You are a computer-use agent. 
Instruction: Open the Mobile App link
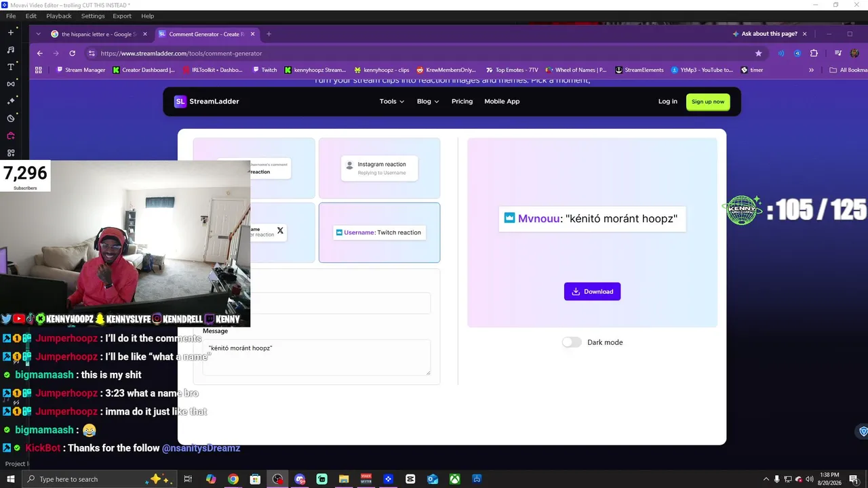coord(502,102)
